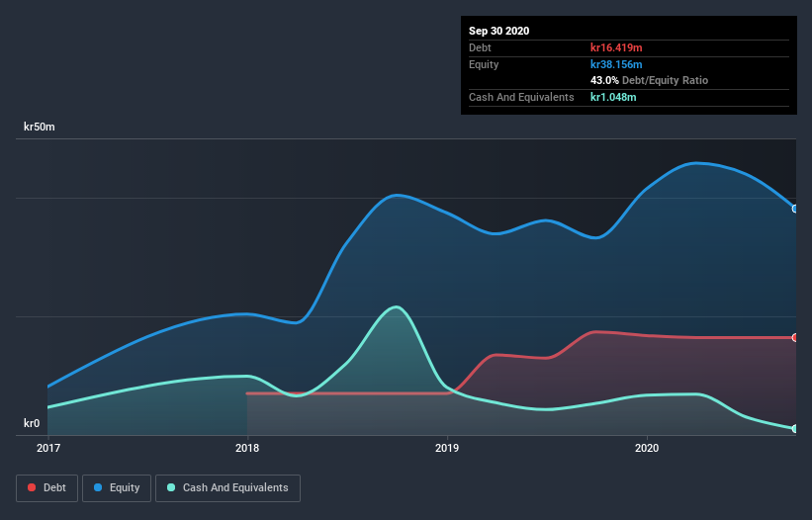Click Cash And Equivalents label in tooltip
812x520 pixels.
(x=521, y=97)
